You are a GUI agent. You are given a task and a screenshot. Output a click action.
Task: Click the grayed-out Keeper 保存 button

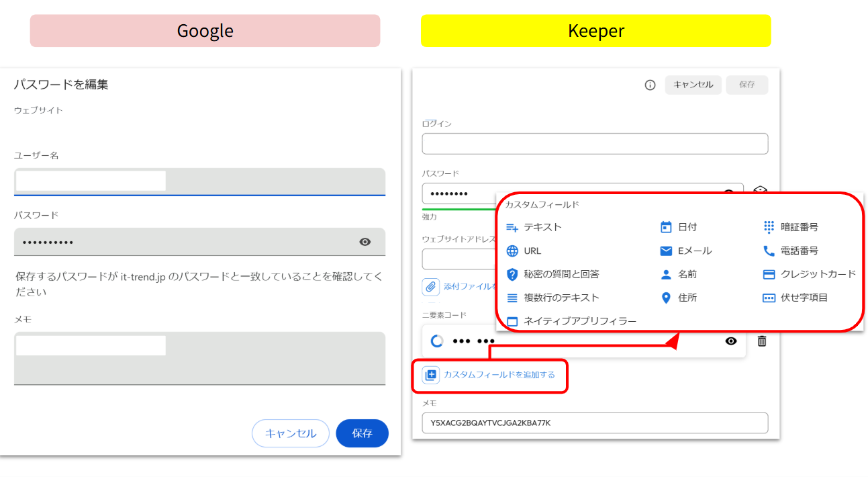coord(747,85)
